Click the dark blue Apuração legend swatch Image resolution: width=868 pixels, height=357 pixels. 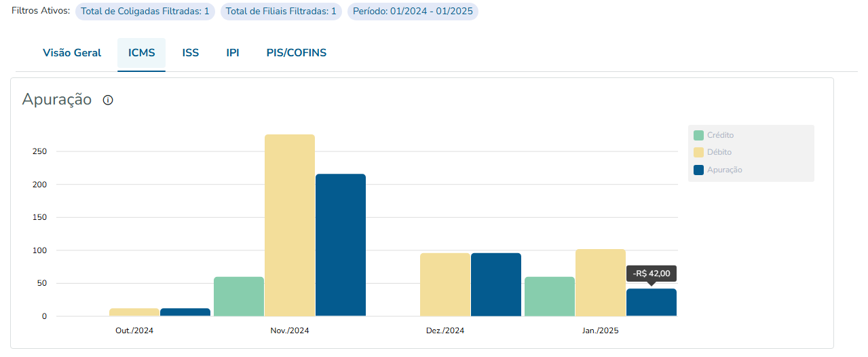pos(698,170)
